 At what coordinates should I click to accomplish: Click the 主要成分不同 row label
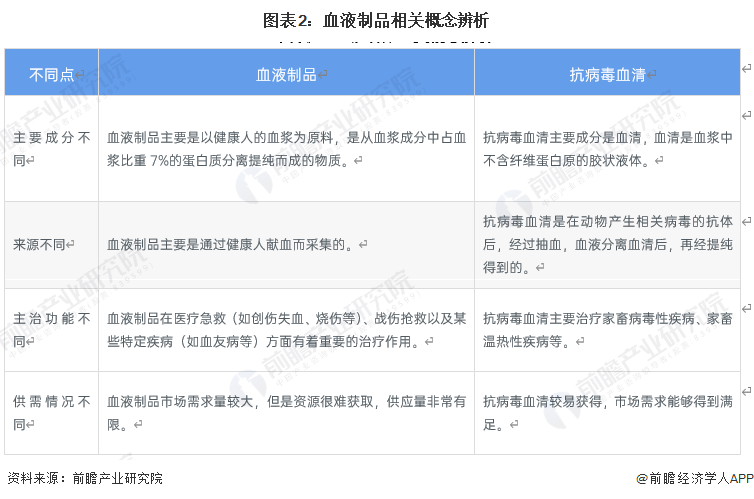pyautogui.click(x=51, y=148)
